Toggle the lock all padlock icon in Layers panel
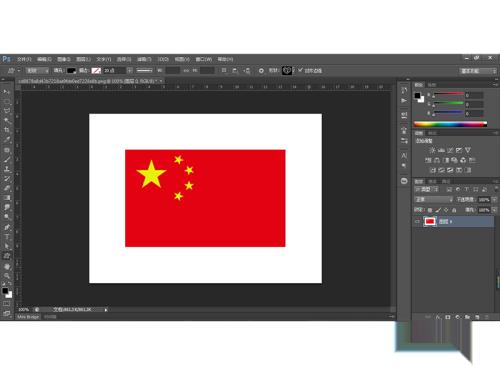This screenshot has width=500, height=365. tap(454, 210)
